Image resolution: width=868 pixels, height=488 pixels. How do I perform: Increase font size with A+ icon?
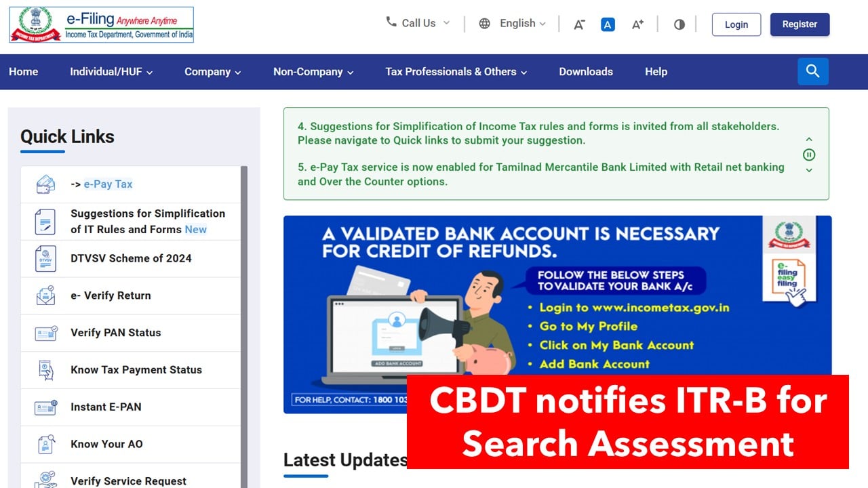click(x=637, y=24)
